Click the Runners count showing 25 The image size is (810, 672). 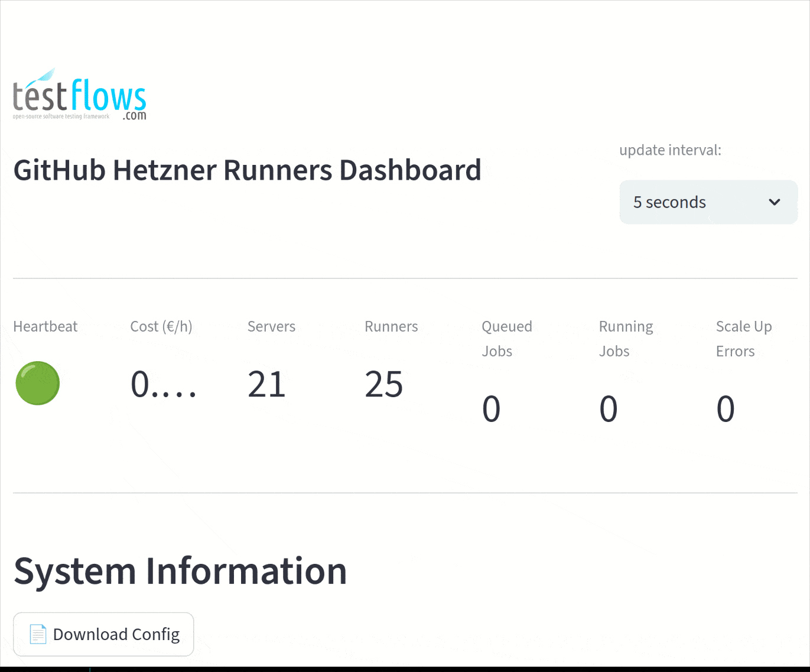pyautogui.click(x=384, y=384)
